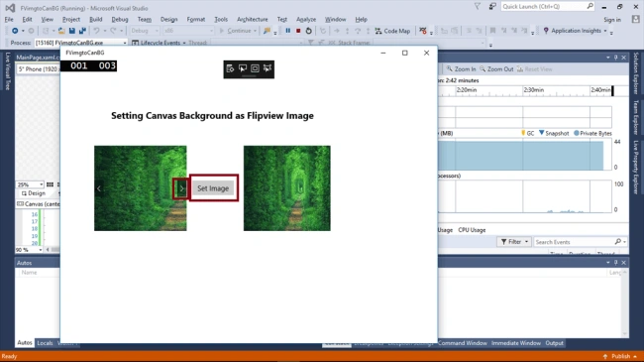Open the Solution Explorer side tab
The width and height of the screenshot is (644, 362).
coord(636,73)
